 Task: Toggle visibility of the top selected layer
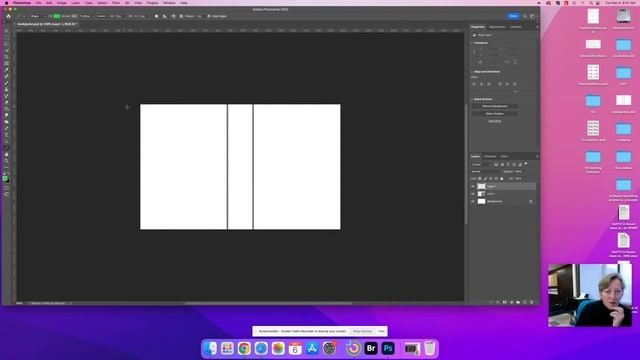tap(473, 186)
